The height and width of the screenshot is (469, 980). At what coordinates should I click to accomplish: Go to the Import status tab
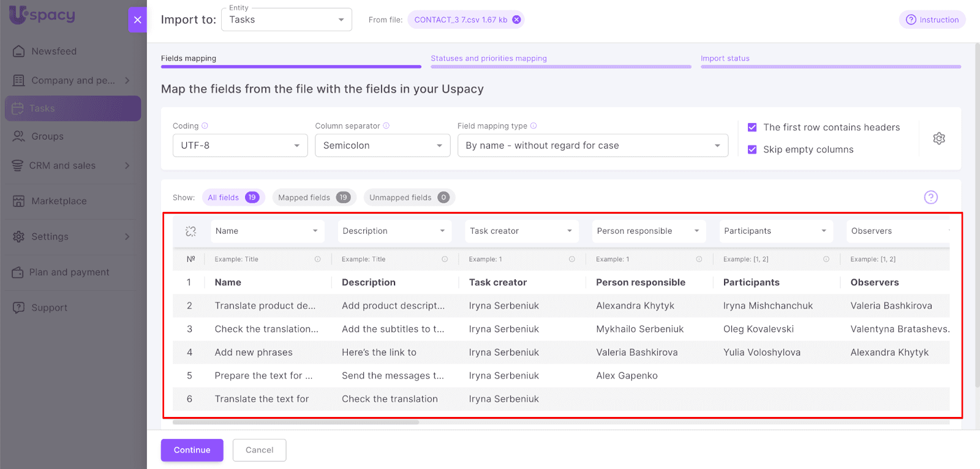point(725,59)
